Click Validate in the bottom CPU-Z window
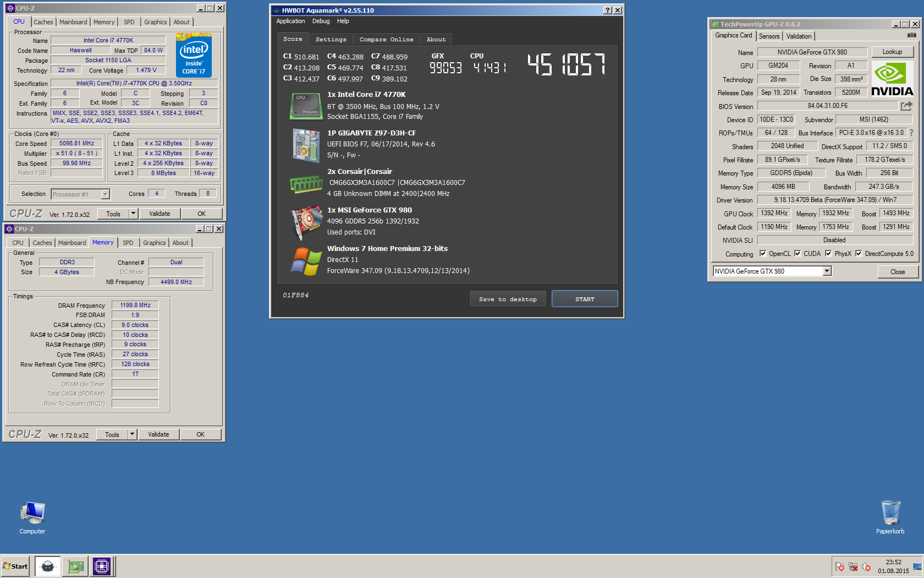 [158, 434]
